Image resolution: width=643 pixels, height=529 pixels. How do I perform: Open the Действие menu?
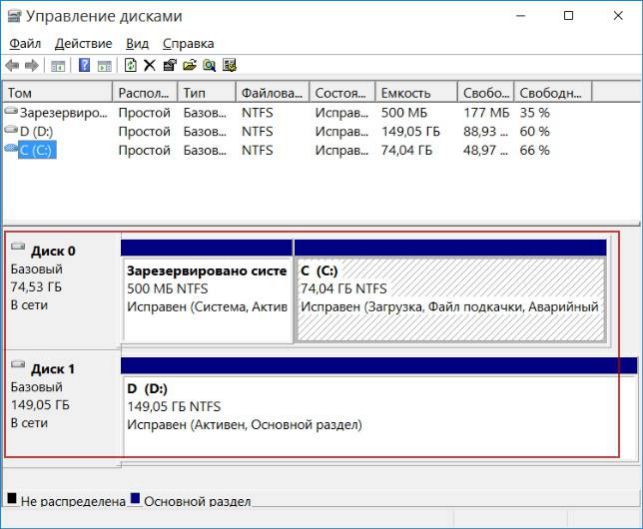(x=83, y=43)
